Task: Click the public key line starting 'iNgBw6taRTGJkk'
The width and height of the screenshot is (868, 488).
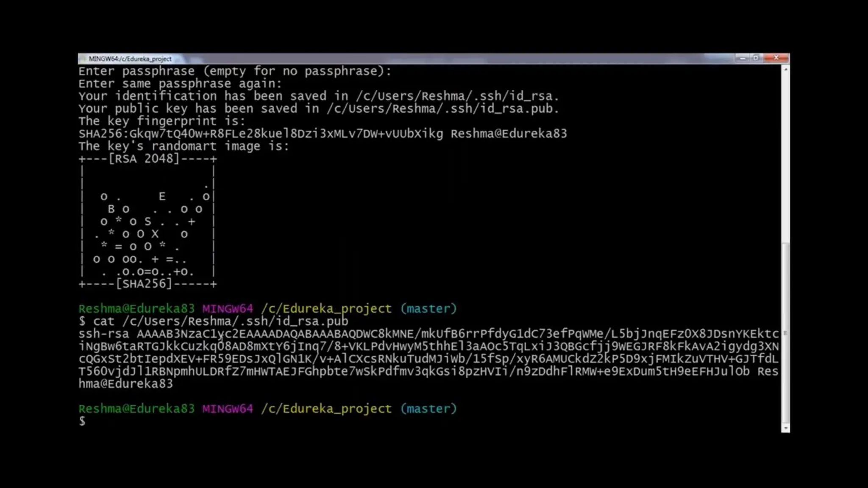Action: click(x=428, y=347)
